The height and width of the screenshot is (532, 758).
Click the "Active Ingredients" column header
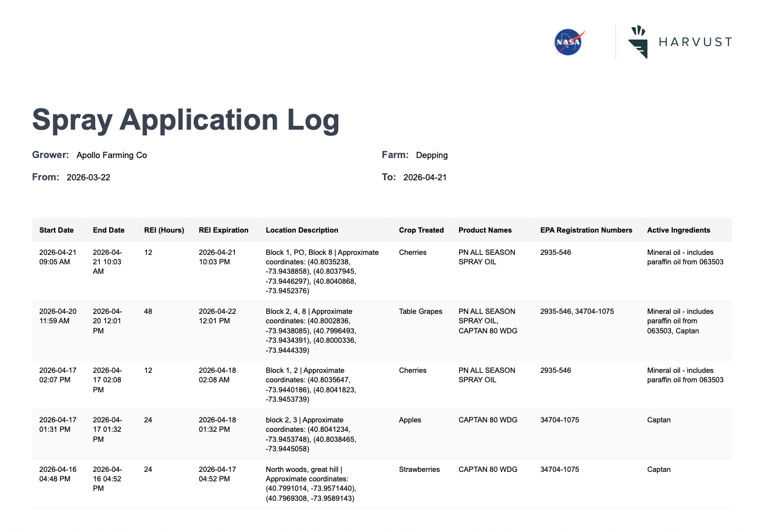(x=678, y=230)
